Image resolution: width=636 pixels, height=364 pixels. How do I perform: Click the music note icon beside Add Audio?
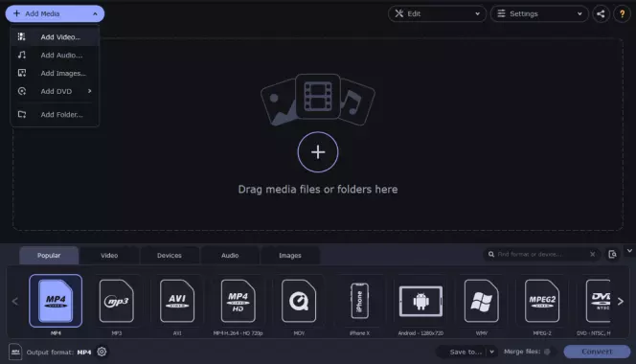(x=22, y=55)
